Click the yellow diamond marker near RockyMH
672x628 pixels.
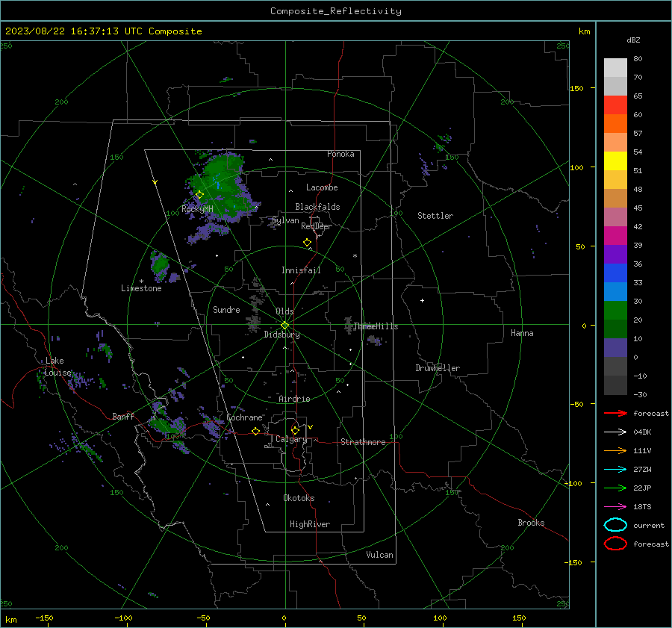(x=199, y=195)
